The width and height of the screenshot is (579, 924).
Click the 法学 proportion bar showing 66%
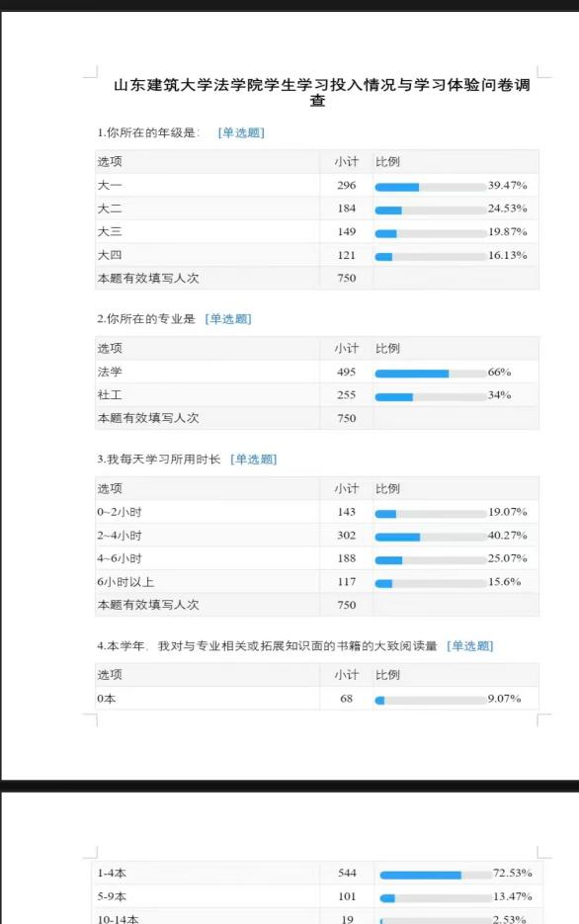coord(431,374)
